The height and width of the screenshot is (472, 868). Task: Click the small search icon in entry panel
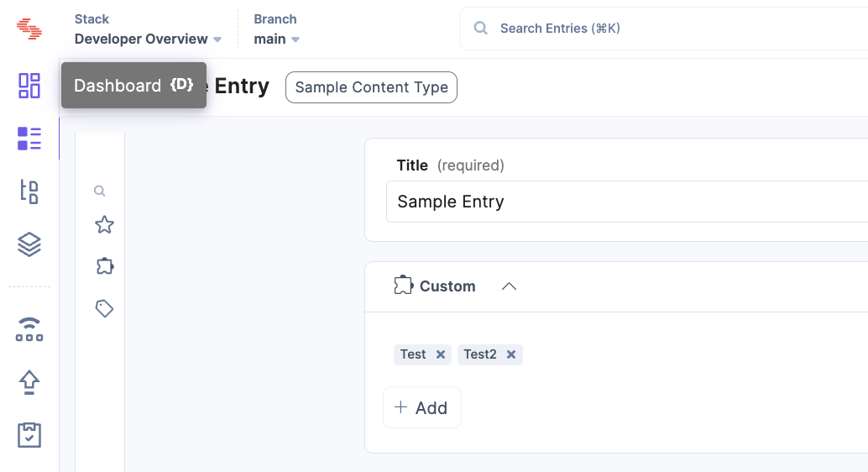[100, 191]
